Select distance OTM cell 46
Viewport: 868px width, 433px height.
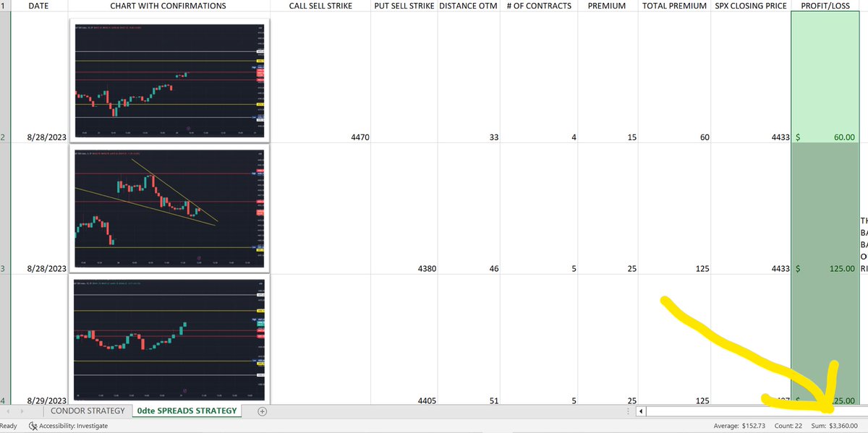(469, 208)
